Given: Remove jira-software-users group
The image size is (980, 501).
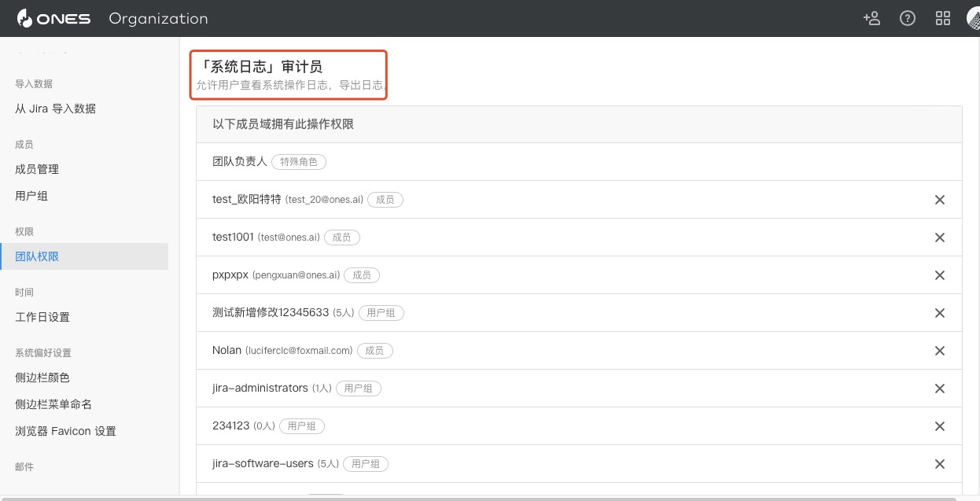Looking at the screenshot, I should pos(939,464).
